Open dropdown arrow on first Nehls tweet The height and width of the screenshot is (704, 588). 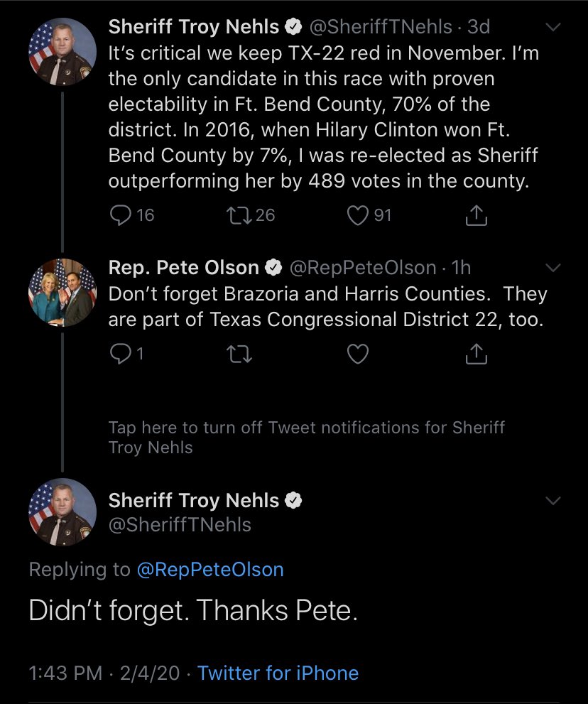click(x=553, y=27)
